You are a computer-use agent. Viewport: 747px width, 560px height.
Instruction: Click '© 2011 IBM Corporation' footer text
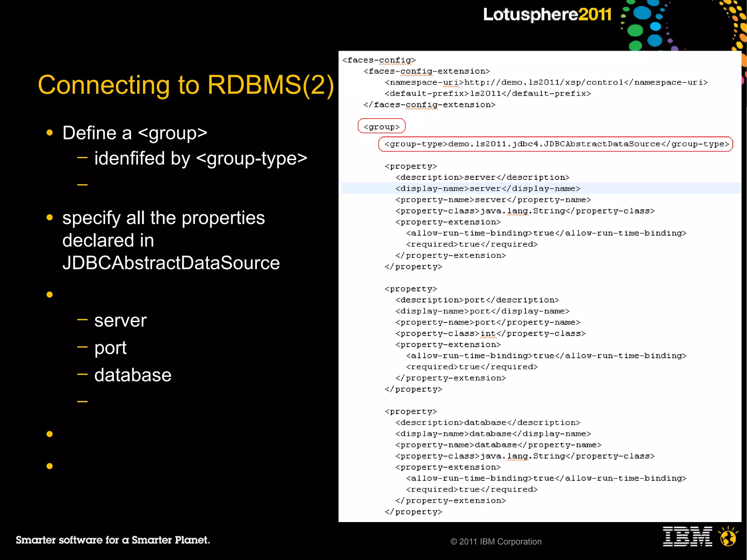(496, 542)
